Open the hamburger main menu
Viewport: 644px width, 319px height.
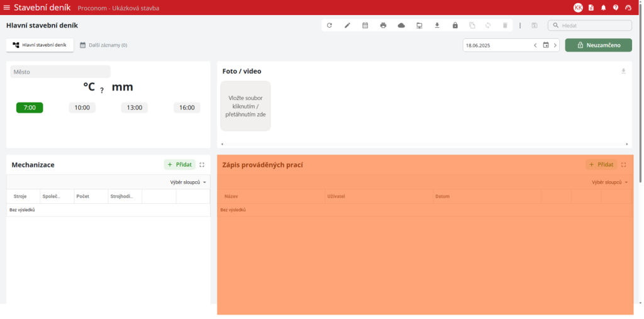[7, 8]
